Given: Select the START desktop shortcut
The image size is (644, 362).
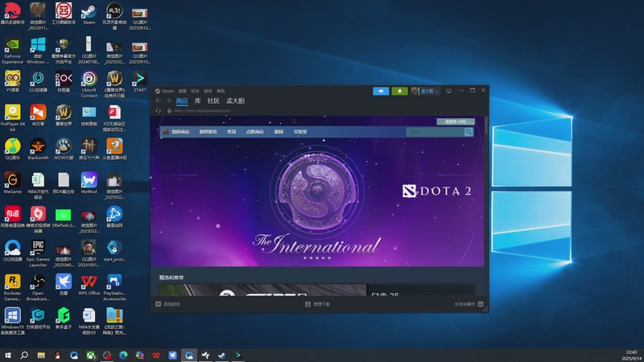Looking at the screenshot, I should tap(139, 82).
